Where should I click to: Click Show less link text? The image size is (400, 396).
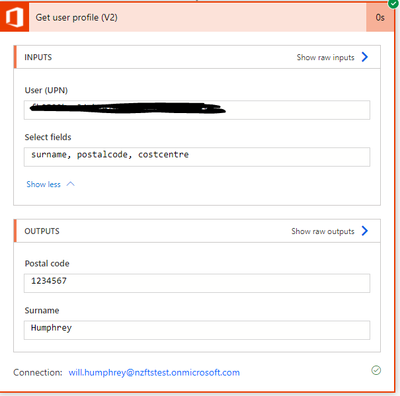[x=43, y=184]
